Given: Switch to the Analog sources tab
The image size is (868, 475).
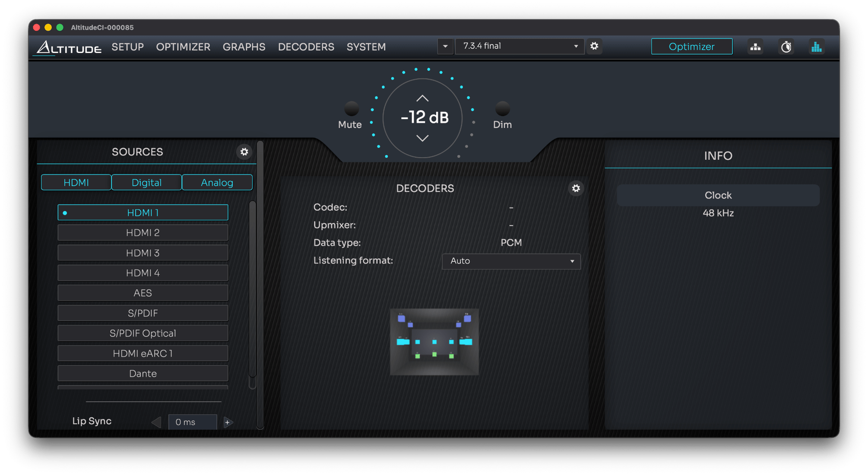Looking at the screenshot, I should 217,182.
